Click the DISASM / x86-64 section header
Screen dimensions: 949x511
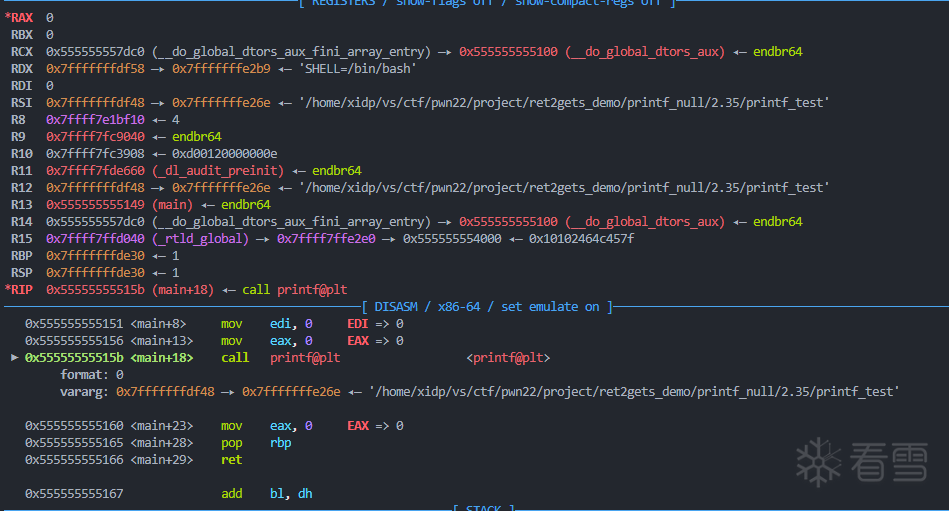tap(487, 306)
